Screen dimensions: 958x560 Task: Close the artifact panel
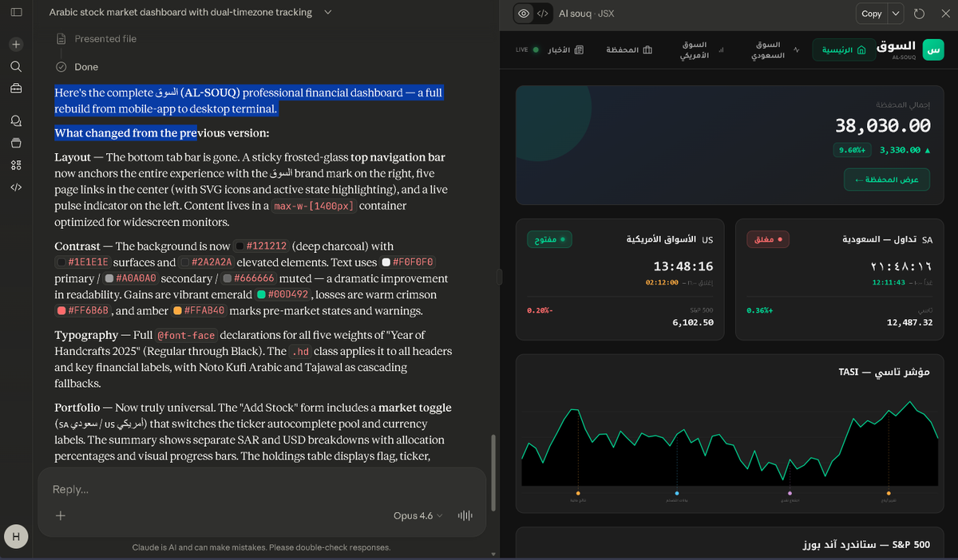945,14
